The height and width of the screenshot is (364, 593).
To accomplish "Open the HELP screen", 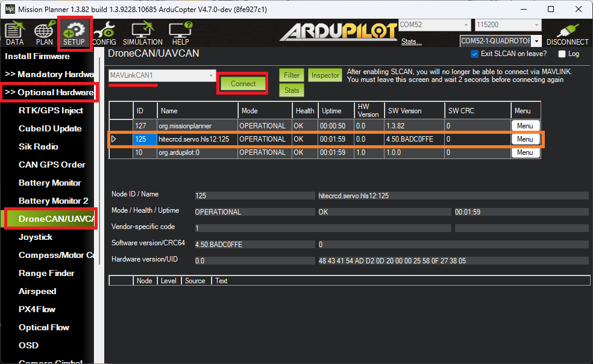I will (180, 34).
